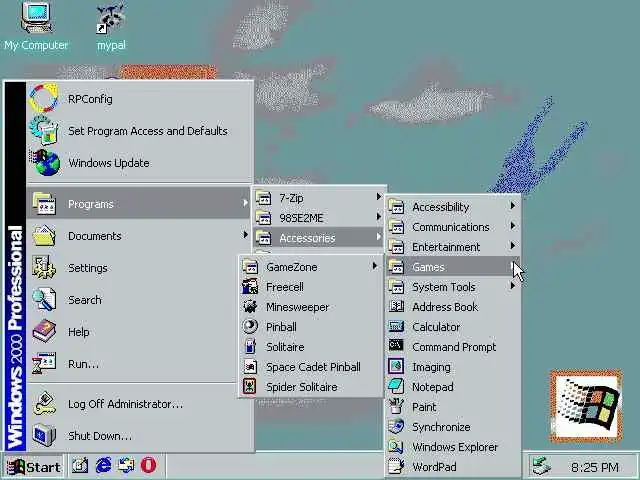Click the Imaging icon
Screen dimensions: 640x480
pos(396,367)
